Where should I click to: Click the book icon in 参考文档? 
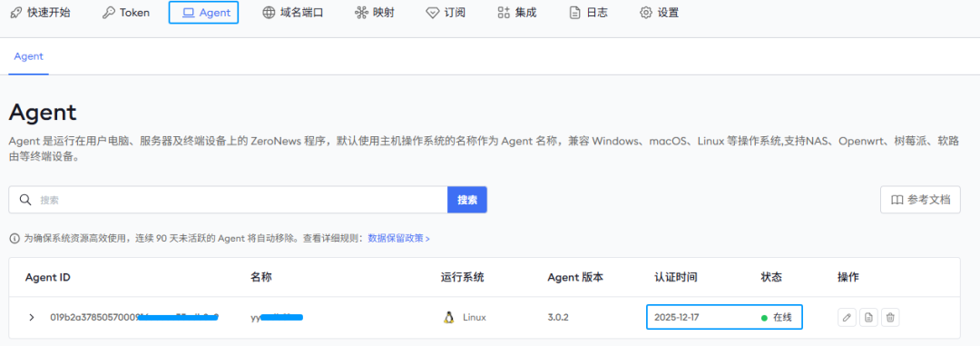point(897,200)
